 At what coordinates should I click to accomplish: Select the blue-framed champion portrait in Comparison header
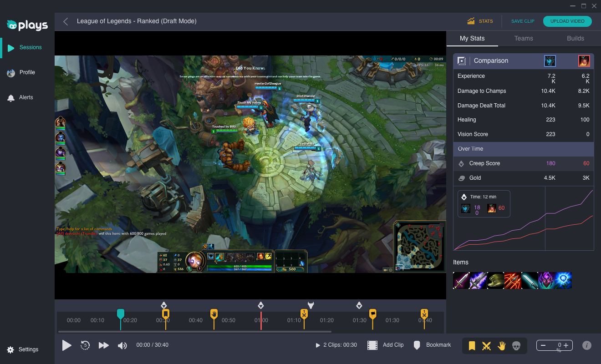point(550,61)
